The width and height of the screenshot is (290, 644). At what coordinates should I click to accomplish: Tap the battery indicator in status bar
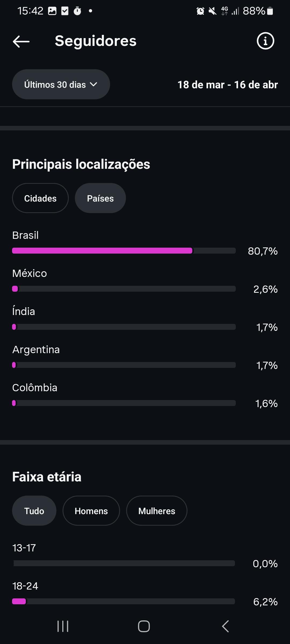pos(270,11)
